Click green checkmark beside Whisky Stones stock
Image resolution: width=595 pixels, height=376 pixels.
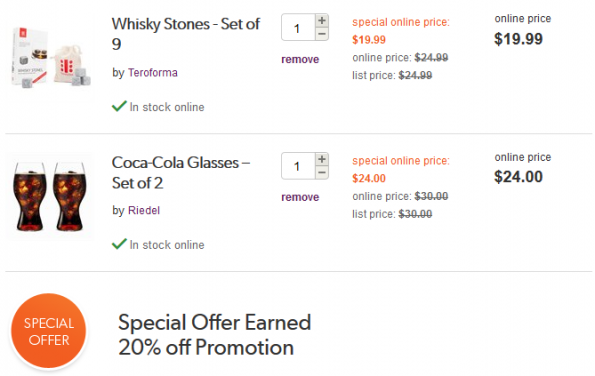coord(119,106)
